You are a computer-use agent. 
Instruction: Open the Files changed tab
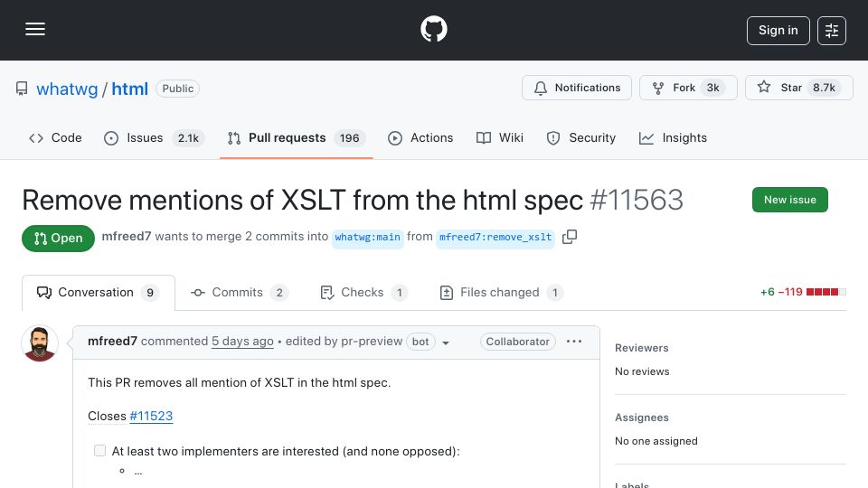(501, 293)
